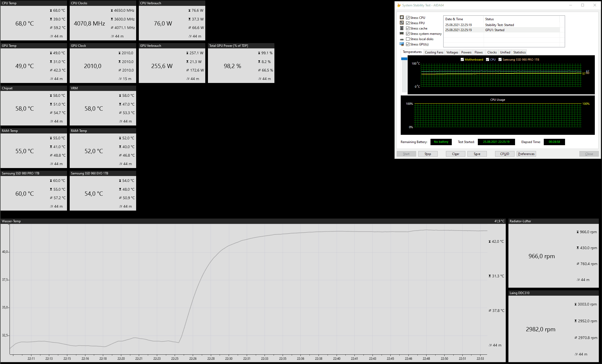Click the Clear button
This screenshot has height=364, width=602.
[455, 154]
